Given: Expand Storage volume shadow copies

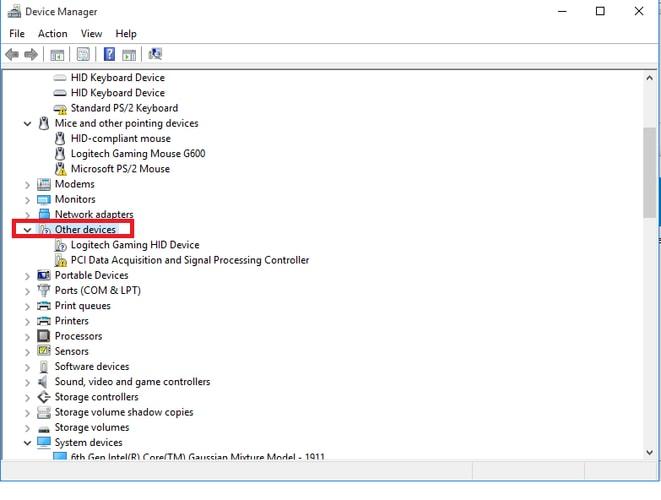Looking at the screenshot, I should tap(27, 413).
